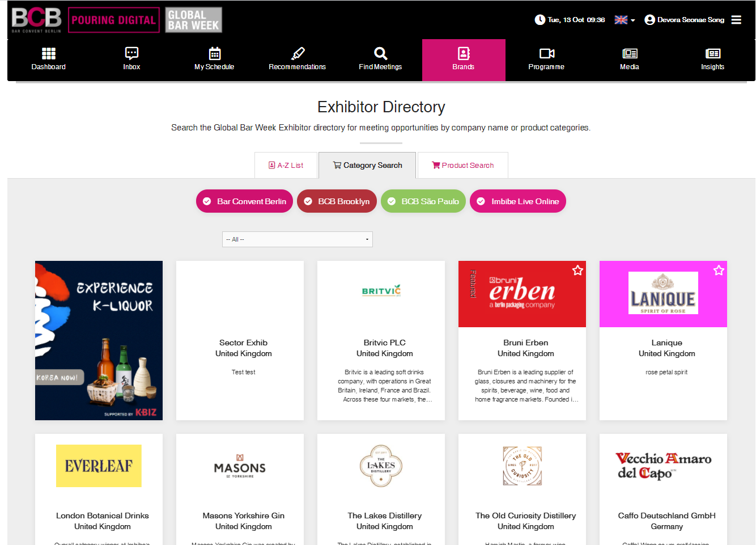
Task: Open the Programme video camera icon
Action: tap(547, 53)
